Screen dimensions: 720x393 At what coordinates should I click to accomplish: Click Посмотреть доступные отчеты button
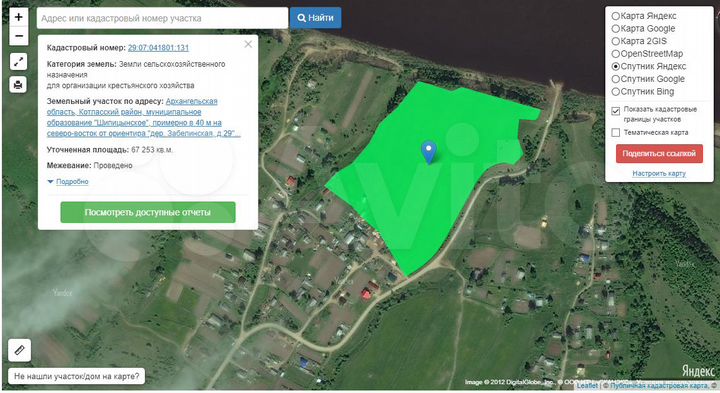(148, 213)
